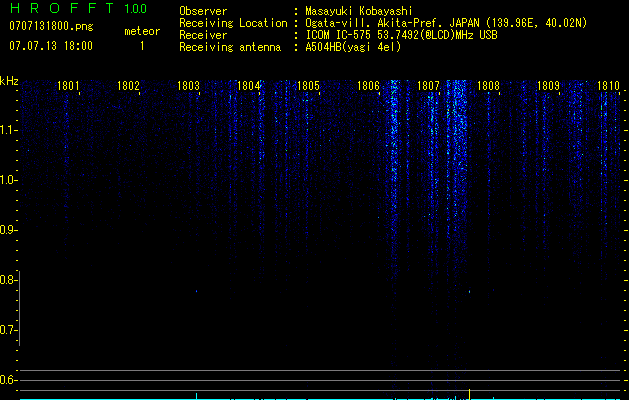Click the 0.7 kHz axis label

pos(8,330)
